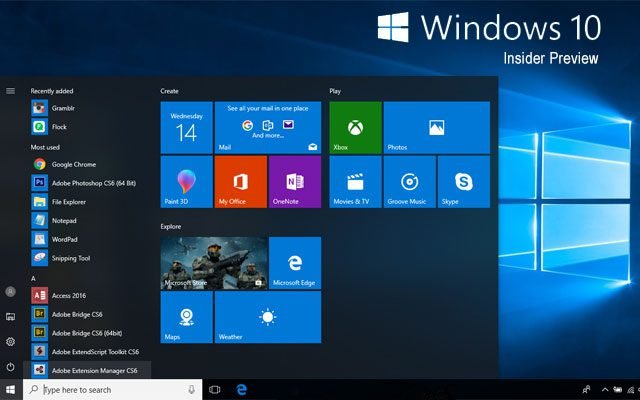
Task: Open the Skype tile
Action: pos(464,182)
